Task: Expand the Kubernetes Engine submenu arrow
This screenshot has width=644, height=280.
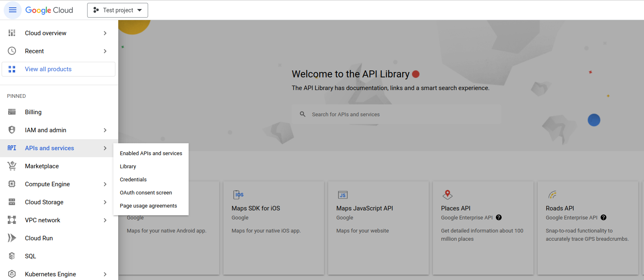Action: tap(105, 274)
